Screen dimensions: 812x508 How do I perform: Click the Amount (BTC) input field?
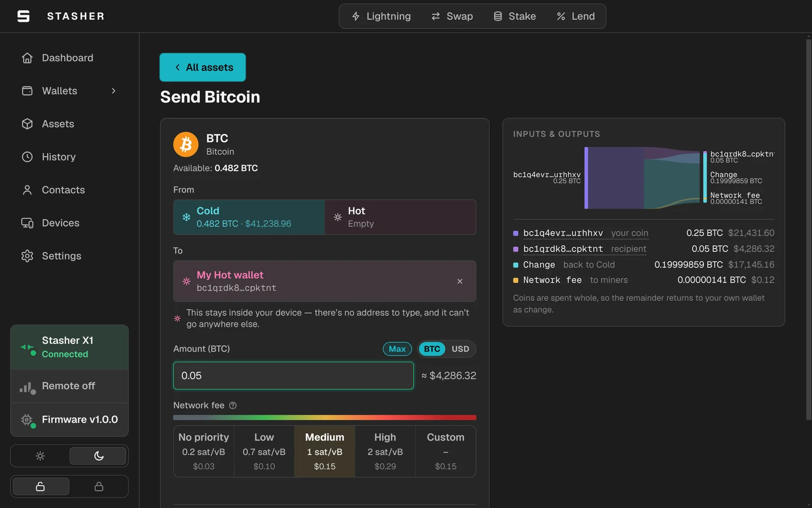293,376
